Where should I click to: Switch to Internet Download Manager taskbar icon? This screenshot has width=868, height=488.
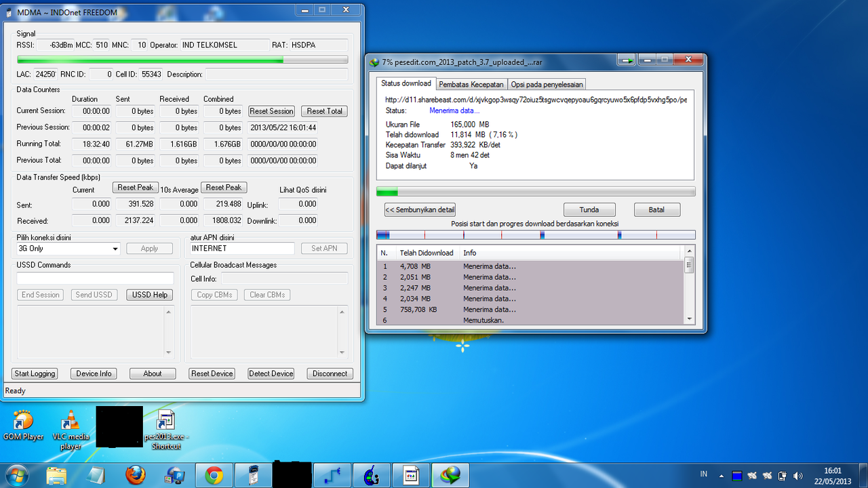click(x=450, y=476)
